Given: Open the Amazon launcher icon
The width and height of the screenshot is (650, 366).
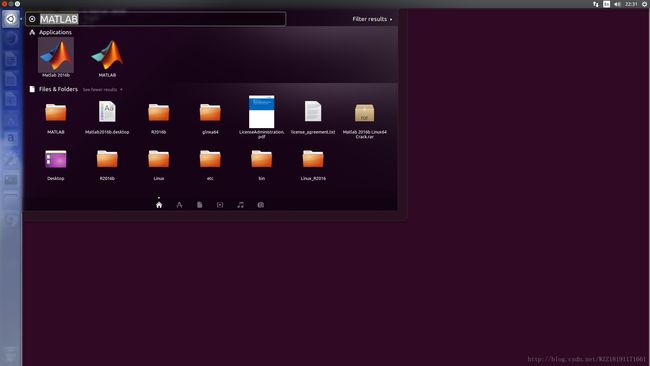Looking at the screenshot, I should coord(11,138).
